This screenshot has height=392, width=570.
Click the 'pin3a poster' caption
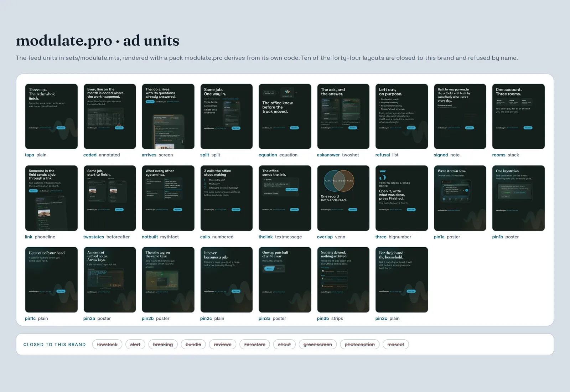(273, 319)
